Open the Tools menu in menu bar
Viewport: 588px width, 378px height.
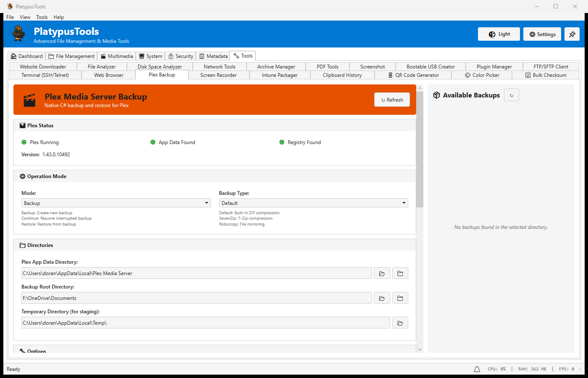pos(42,17)
